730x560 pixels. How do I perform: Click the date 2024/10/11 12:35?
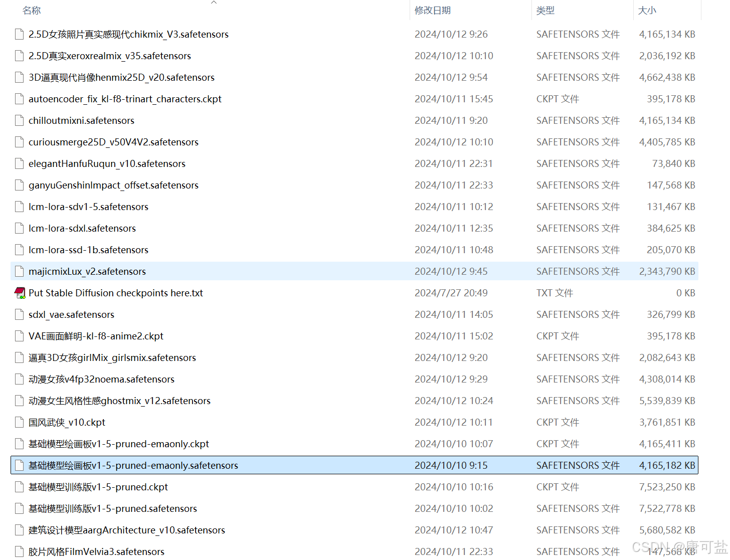[x=454, y=228]
